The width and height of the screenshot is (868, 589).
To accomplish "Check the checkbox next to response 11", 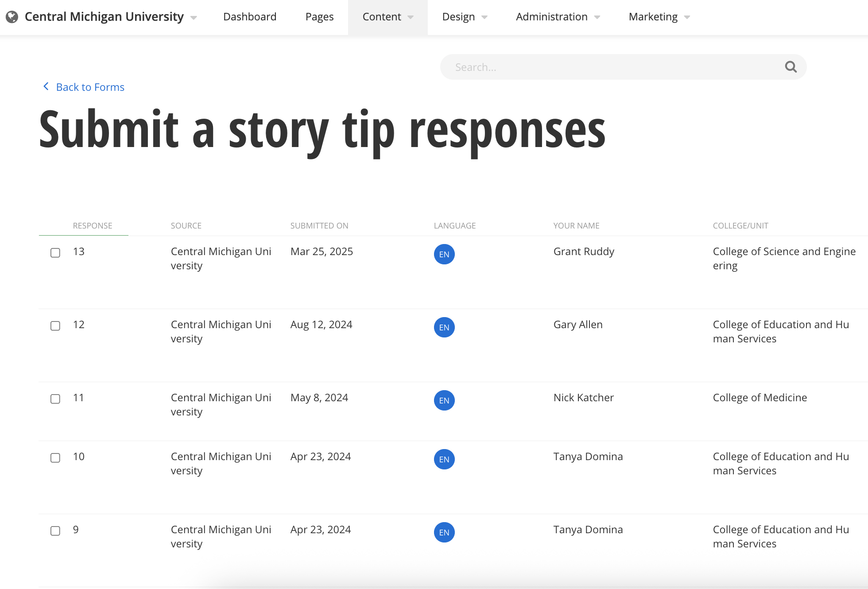I will tap(55, 399).
